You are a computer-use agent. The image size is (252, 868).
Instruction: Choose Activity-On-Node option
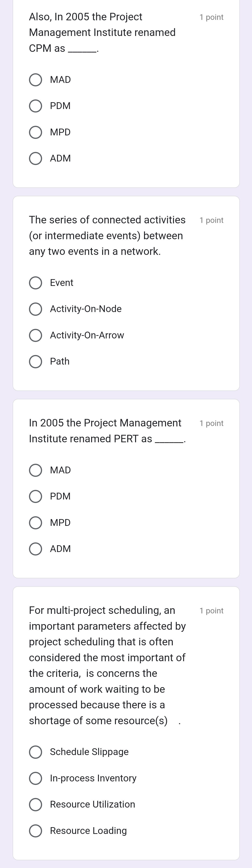tap(36, 309)
